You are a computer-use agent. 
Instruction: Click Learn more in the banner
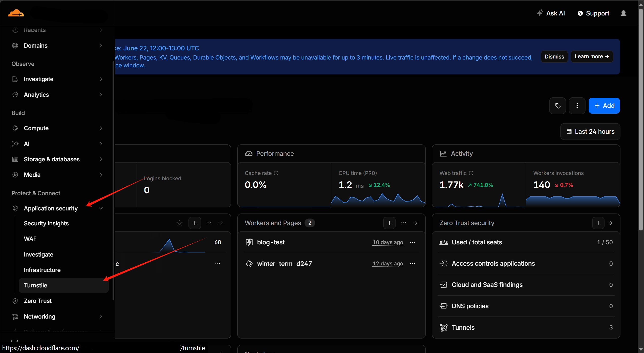click(x=592, y=56)
